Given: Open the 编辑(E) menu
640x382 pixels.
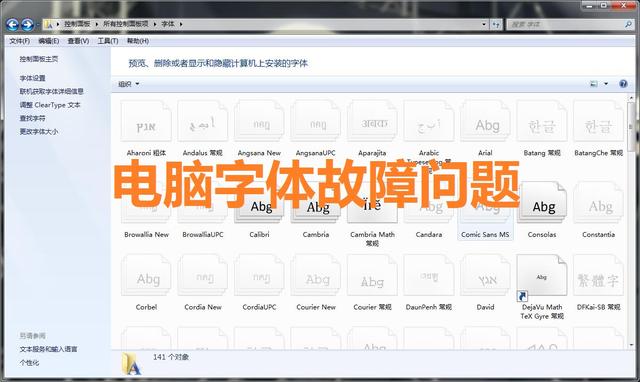Looking at the screenshot, I should [49, 41].
